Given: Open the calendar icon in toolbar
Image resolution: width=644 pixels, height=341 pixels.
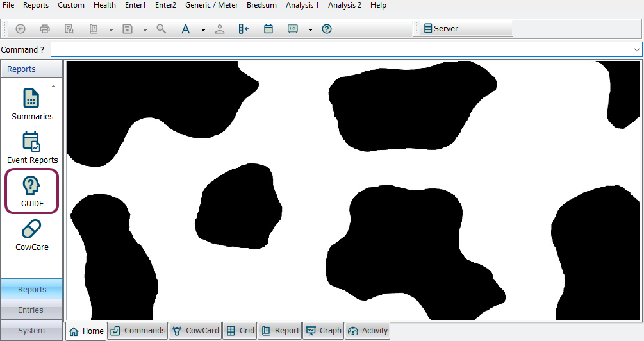Looking at the screenshot, I should [x=268, y=29].
